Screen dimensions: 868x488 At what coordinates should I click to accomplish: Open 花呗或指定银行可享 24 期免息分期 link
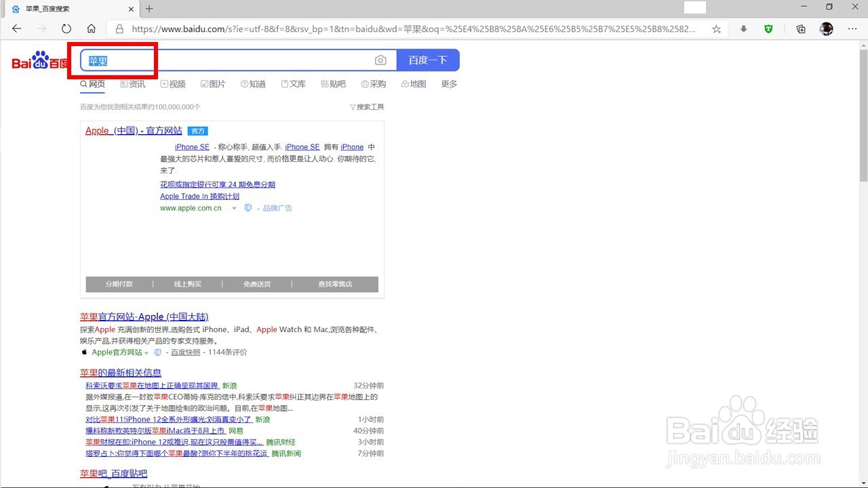click(x=218, y=184)
